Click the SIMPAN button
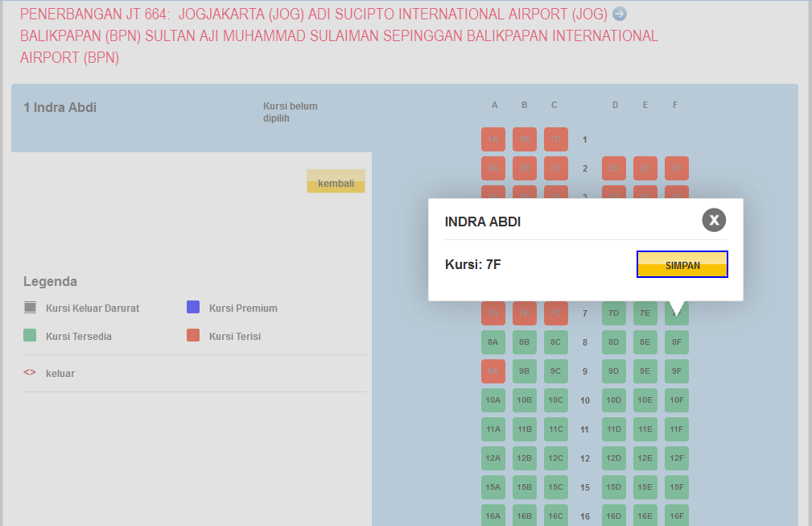 pos(682,264)
